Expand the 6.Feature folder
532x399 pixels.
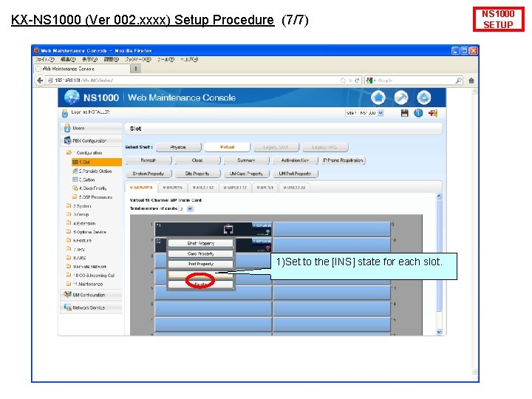tap(69, 240)
